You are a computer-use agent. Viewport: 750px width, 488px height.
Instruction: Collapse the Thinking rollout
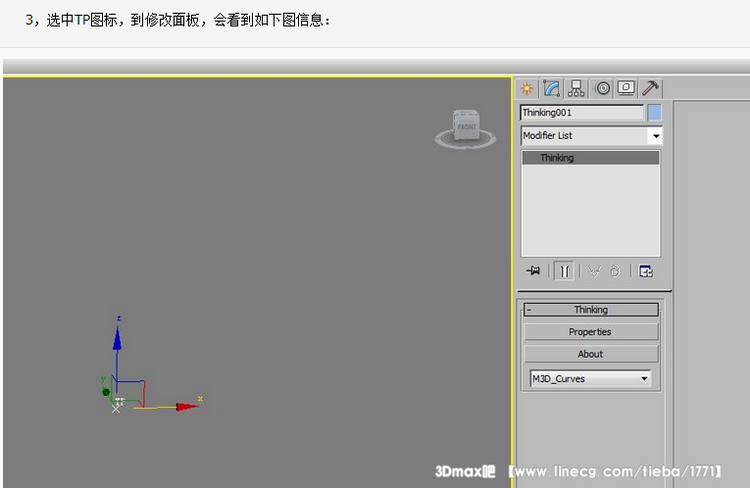click(591, 310)
